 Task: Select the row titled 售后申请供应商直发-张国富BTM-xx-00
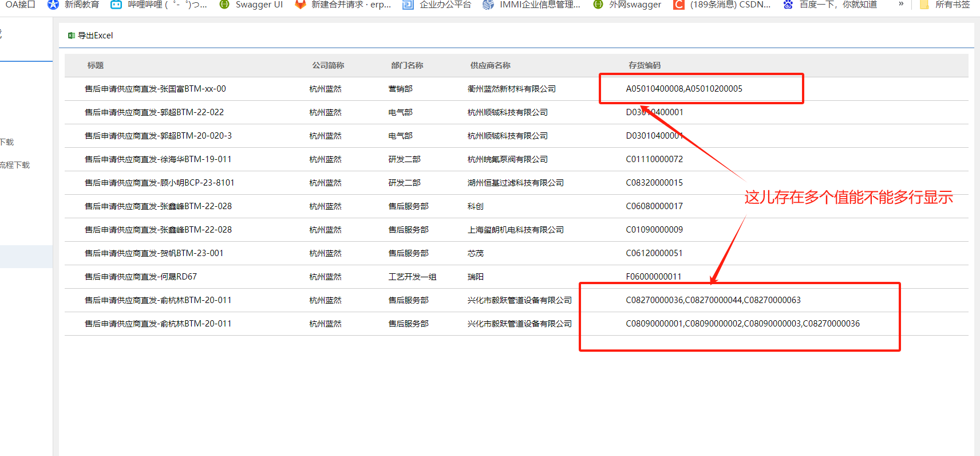pyautogui.click(x=516, y=89)
